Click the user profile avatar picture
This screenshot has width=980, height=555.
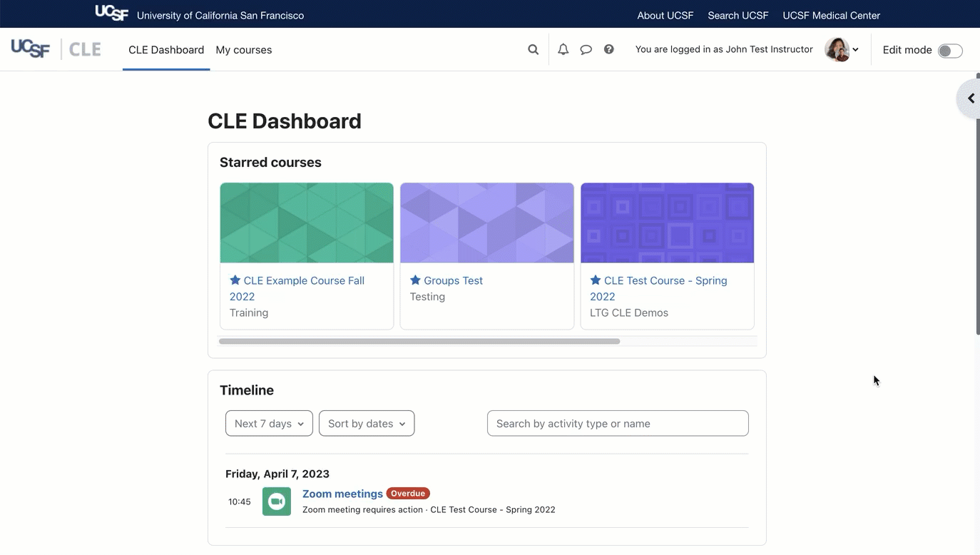click(x=837, y=49)
